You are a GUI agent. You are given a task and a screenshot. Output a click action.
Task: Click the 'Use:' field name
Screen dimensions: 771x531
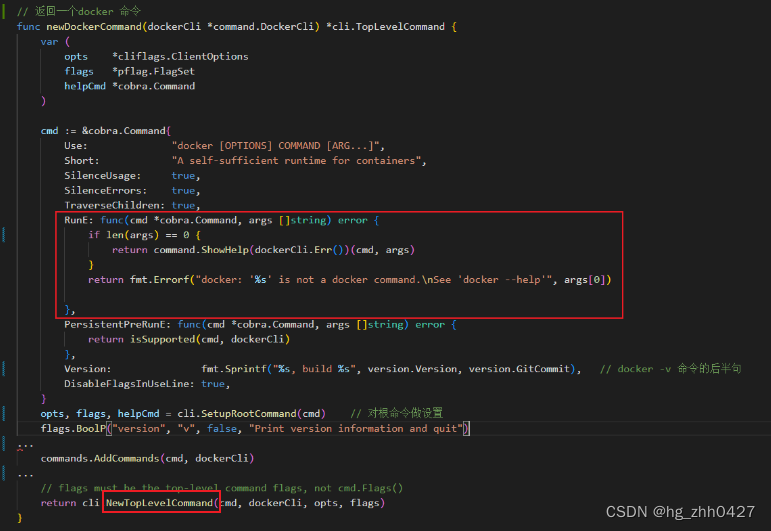pyautogui.click(x=76, y=146)
